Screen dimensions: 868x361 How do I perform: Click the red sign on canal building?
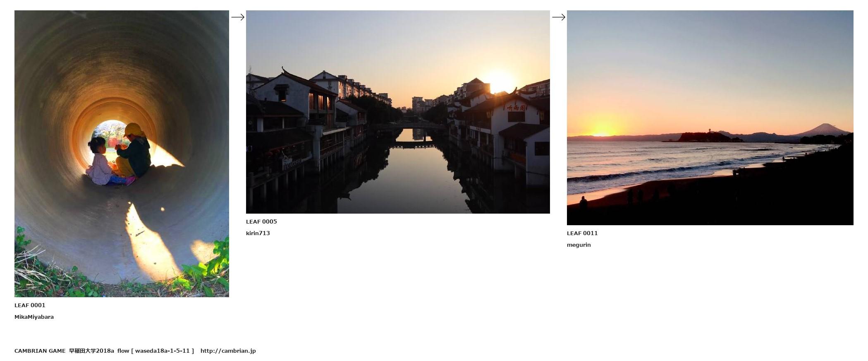coord(516,108)
